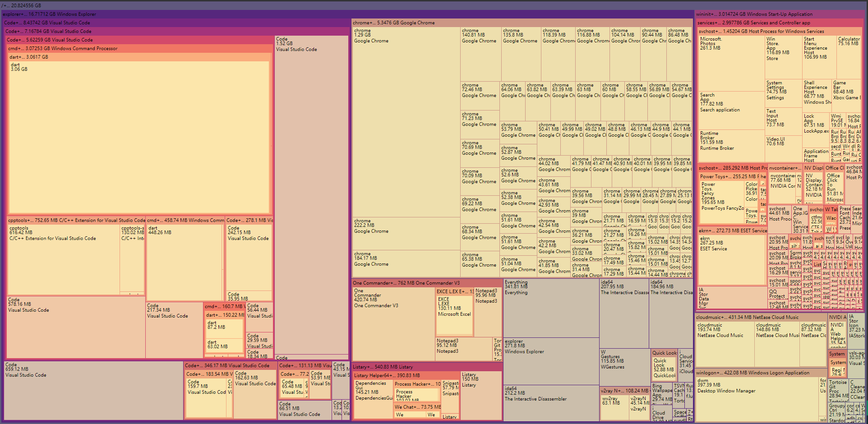Image resolution: width=868 pixels, height=424 pixels.
Task: Click the ida64 184.96 MB block
Action: [671, 313]
